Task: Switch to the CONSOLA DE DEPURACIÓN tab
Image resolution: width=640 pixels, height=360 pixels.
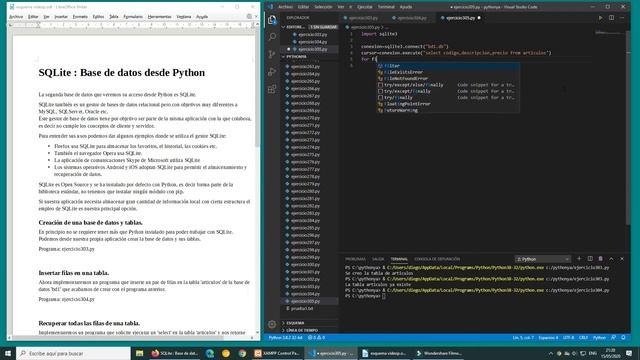Action: pyautogui.click(x=437, y=259)
